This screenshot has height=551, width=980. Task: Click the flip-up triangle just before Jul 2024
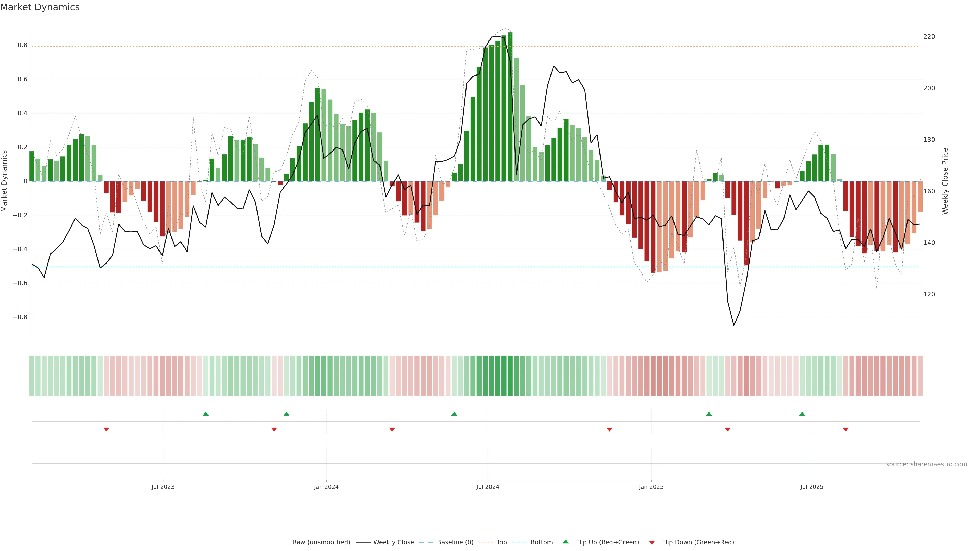click(454, 414)
